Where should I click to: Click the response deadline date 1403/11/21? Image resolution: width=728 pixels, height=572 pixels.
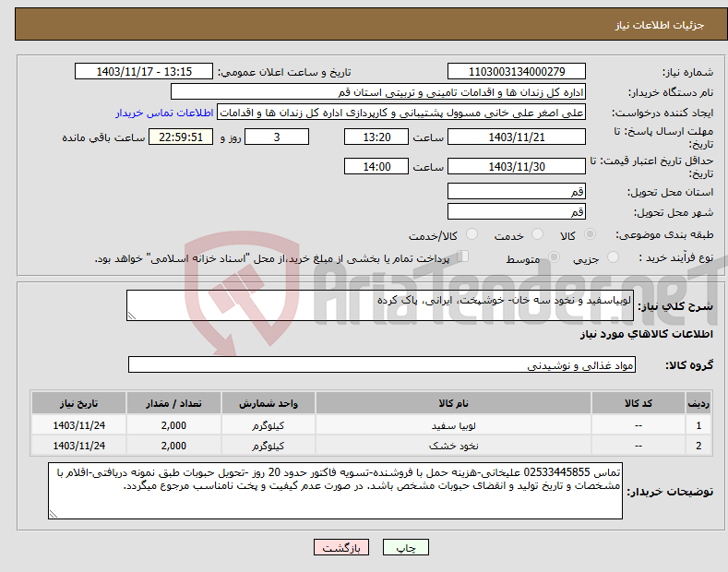517,137
